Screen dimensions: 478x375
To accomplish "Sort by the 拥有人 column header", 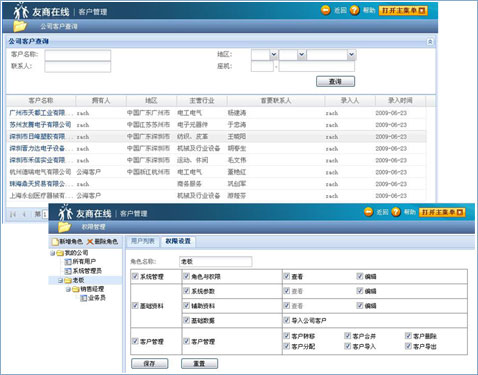I will tap(101, 100).
